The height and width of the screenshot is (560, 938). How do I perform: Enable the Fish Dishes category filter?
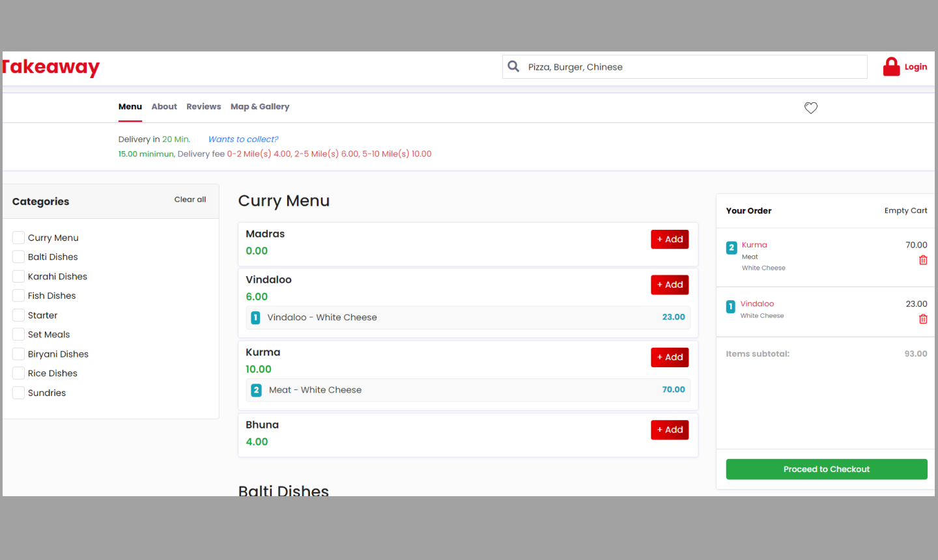tap(19, 296)
